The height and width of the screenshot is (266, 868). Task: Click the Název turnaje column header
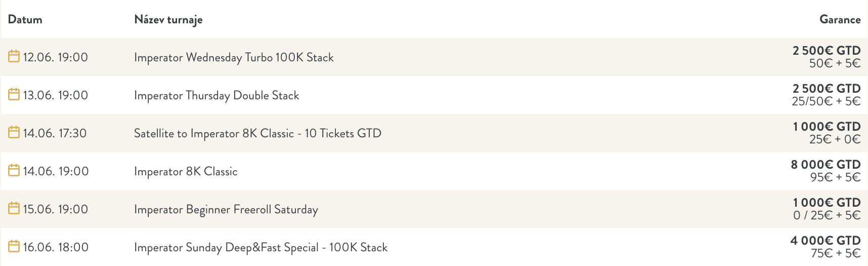(168, 20)
